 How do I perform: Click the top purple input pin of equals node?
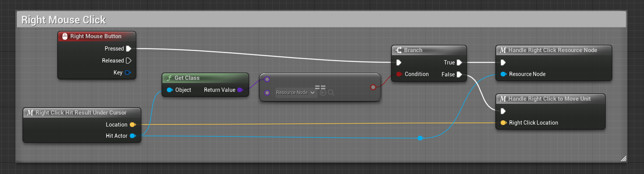click(x=267, y=79)
